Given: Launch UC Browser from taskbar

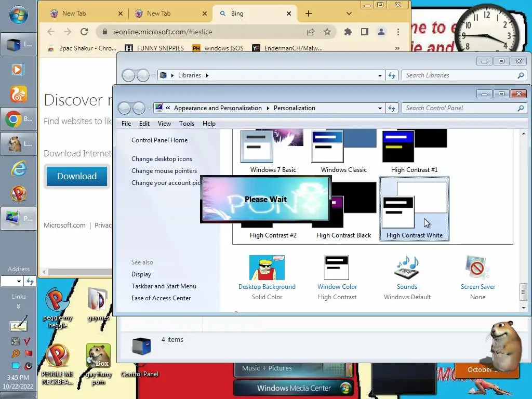Looking at the screenshot, I should 18,95.
